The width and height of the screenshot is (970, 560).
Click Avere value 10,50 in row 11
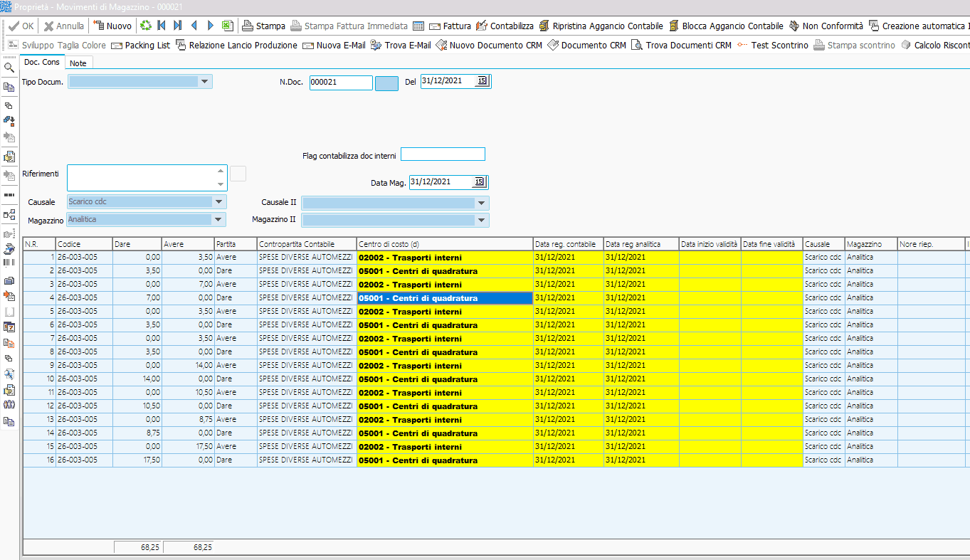(x=188, y=392)
